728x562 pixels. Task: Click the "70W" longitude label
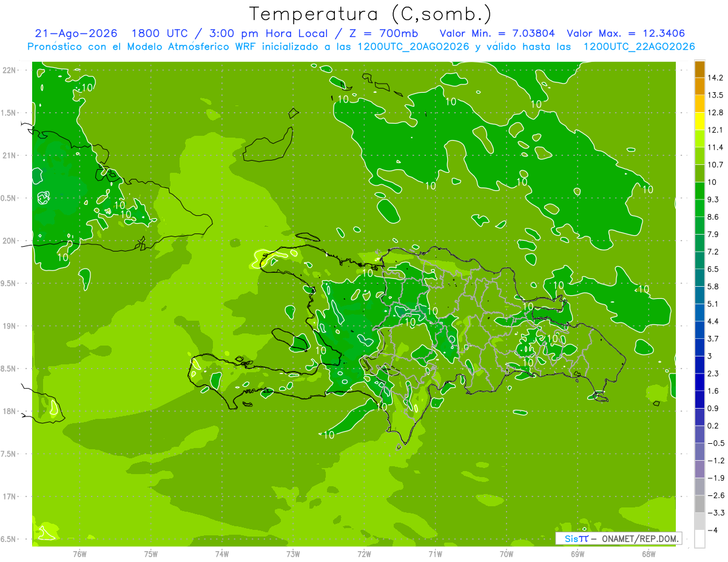(x=506, y=554)
